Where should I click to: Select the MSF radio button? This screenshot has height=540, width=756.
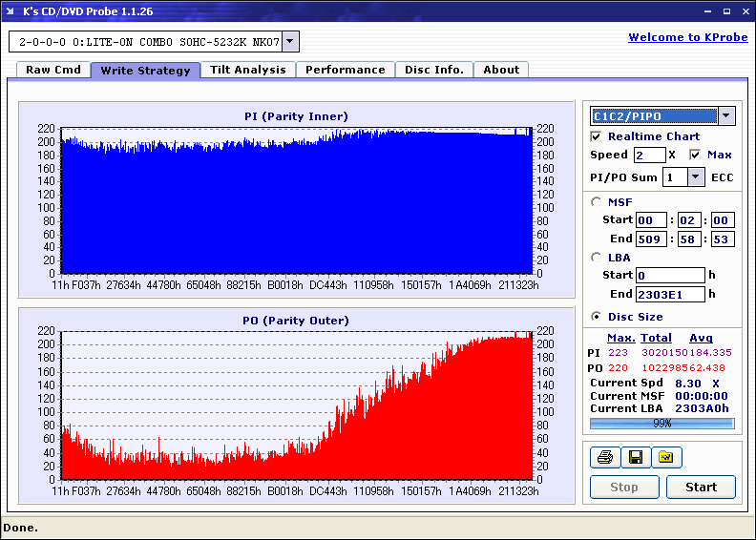click(597, 201)
